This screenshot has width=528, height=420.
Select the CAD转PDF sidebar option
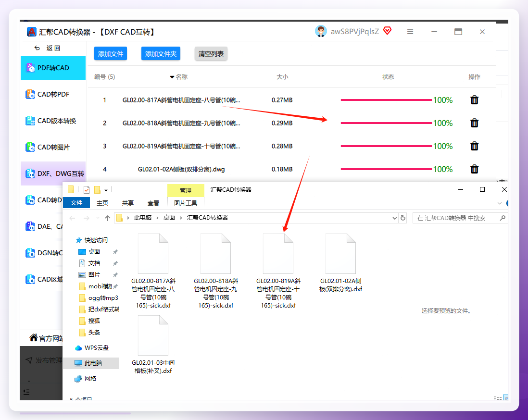click(x=53, y=94)
